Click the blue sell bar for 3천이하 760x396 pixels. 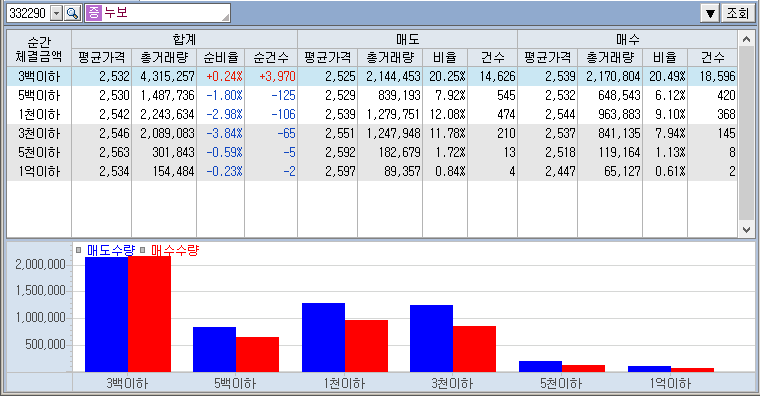point(431,338)
